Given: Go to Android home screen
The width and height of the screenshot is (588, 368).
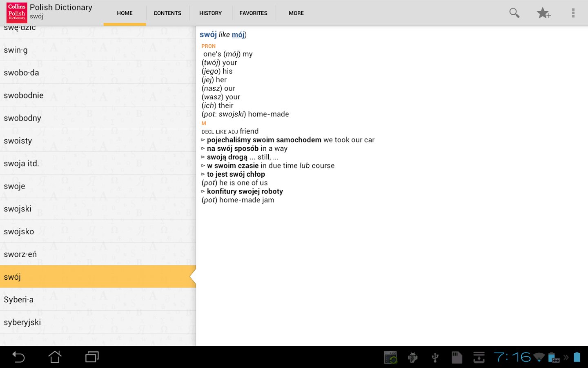Looking at the screenshot, I should pyautogui.click(x=55, y=357).
